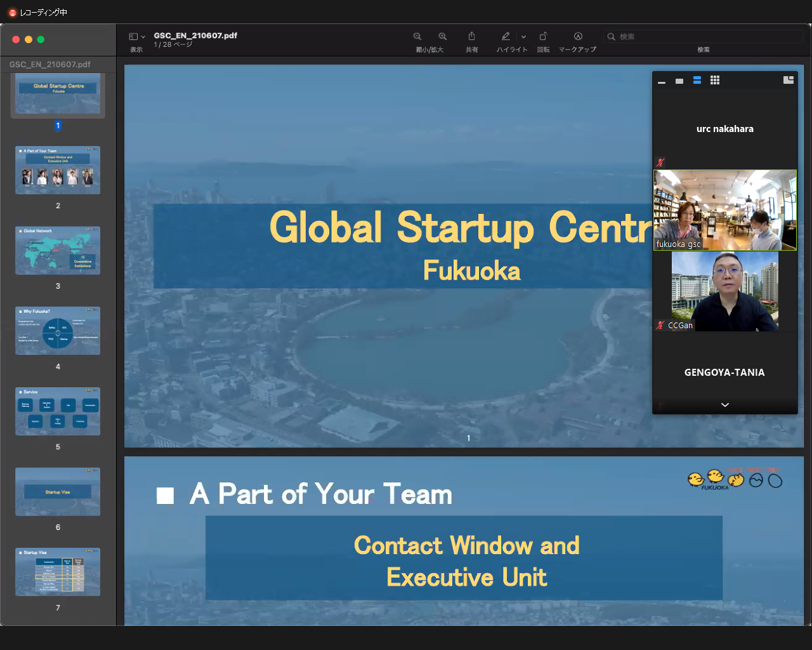812x650 pixels.
Task: Click the fukuoka gsc video tile
Action: coord(725,210)
